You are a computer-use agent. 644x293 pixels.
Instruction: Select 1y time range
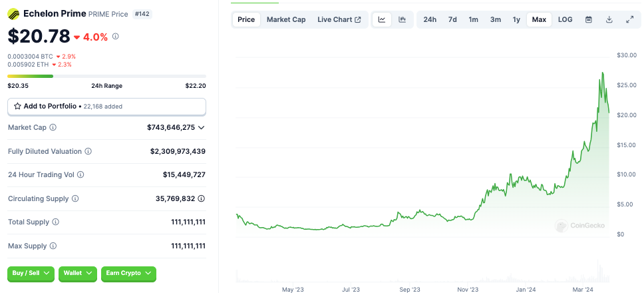pyautogui.click(x=516, y=19)
